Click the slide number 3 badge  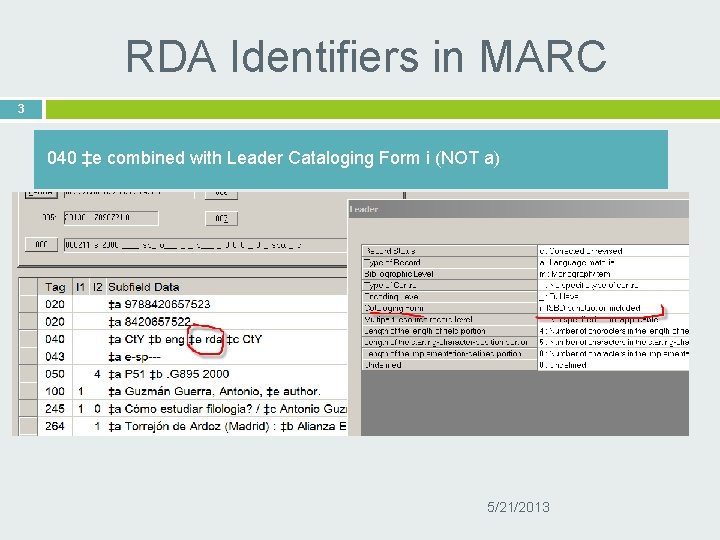(21, 109)
